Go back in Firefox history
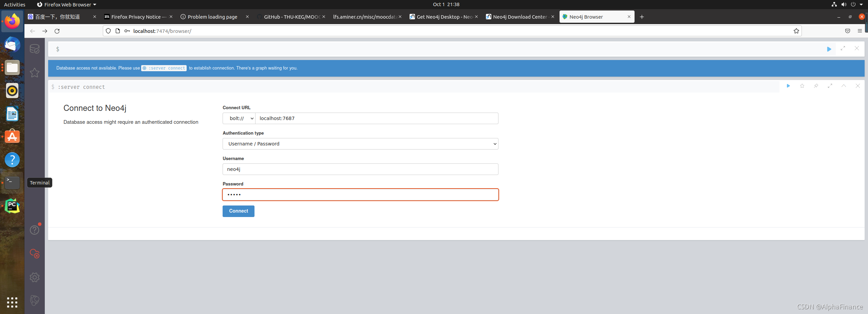Viewport: 868px width, 314px height. point(33,31)
